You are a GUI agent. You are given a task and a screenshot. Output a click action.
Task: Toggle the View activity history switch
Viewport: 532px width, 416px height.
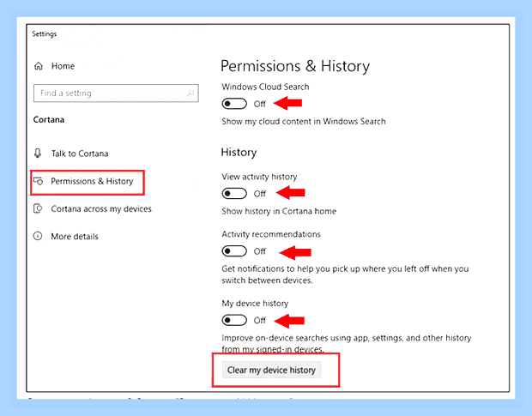(x=234, y=194)
